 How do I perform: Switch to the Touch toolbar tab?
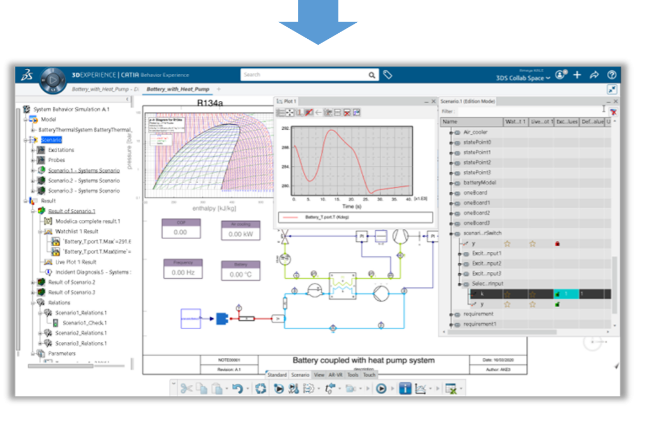point(369,375)
